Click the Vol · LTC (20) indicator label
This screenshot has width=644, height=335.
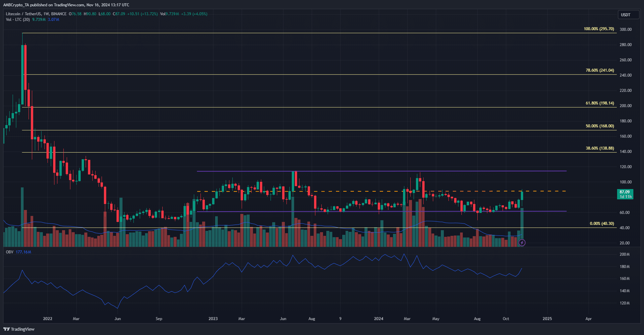[x=18, y=20]
